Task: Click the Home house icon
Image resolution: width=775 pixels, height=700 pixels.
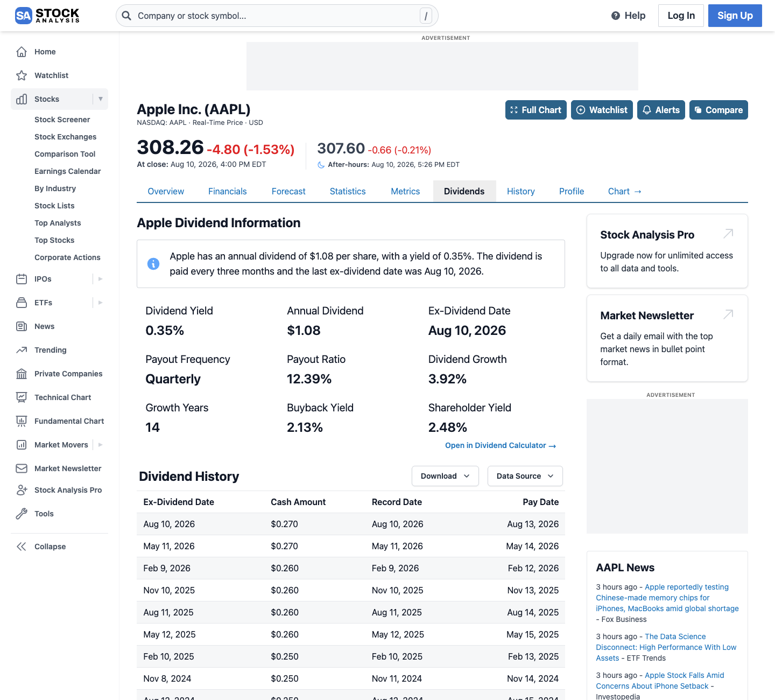Action: (x=22, y=52)
